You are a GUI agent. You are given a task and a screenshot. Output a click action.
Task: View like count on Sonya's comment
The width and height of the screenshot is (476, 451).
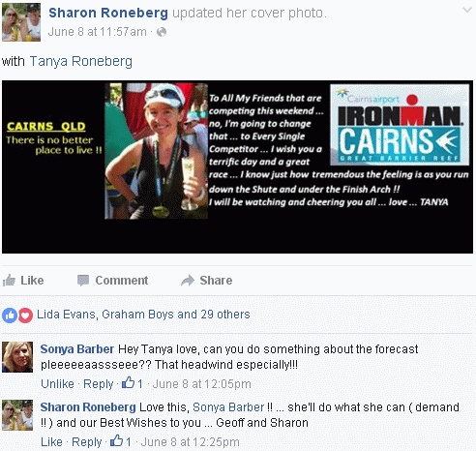click(133, 383)
